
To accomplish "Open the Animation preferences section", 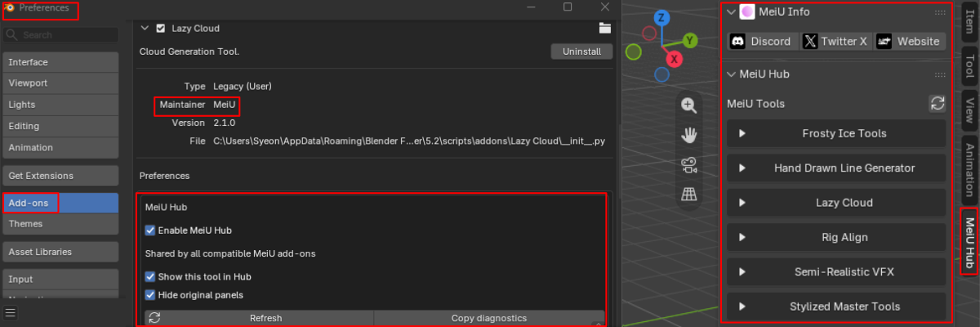I will (63, 148).
